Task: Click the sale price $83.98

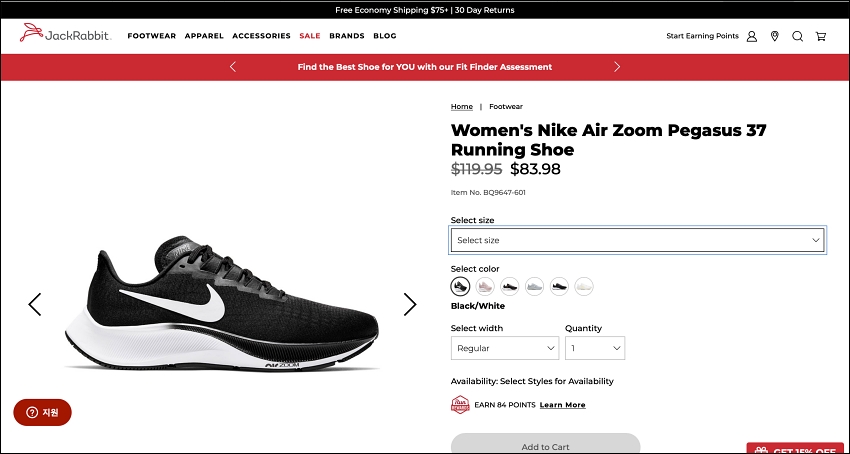Action: pyautogui.click(x=535, y=169)
